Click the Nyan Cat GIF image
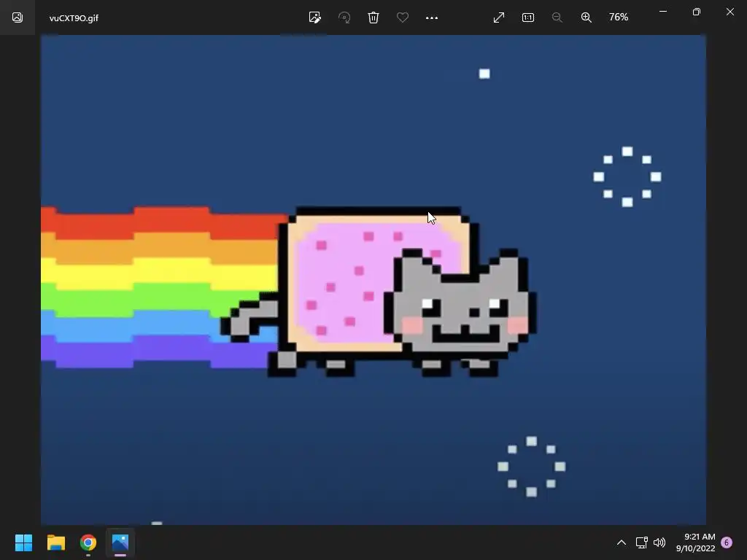This screenshot has height=560, width=747. coord(373,279)
